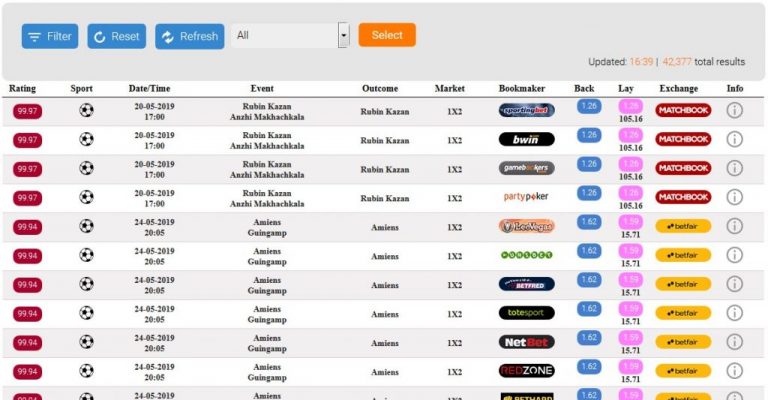Open the NetBet bookmaker logo
The height and width of the screenshot is (400, 768).
click(526, 342)
